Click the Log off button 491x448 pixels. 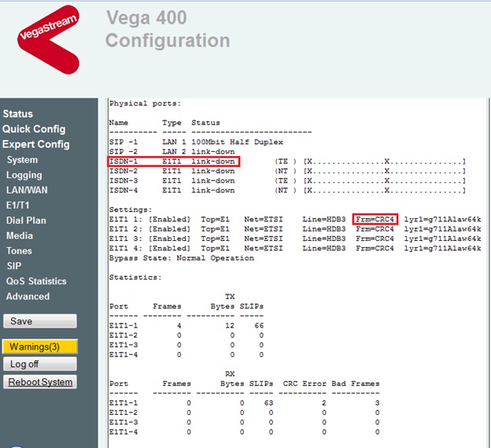click(x=40, y=364)
